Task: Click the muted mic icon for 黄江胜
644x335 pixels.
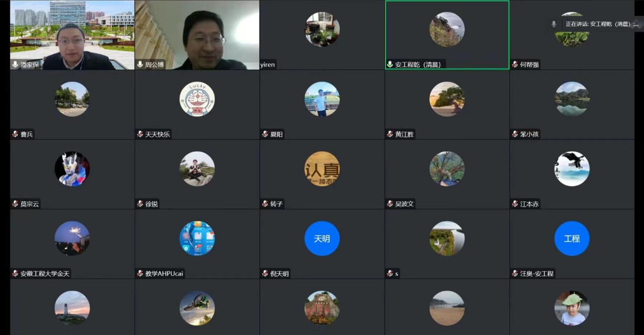Action: click(x=390, y=134)
